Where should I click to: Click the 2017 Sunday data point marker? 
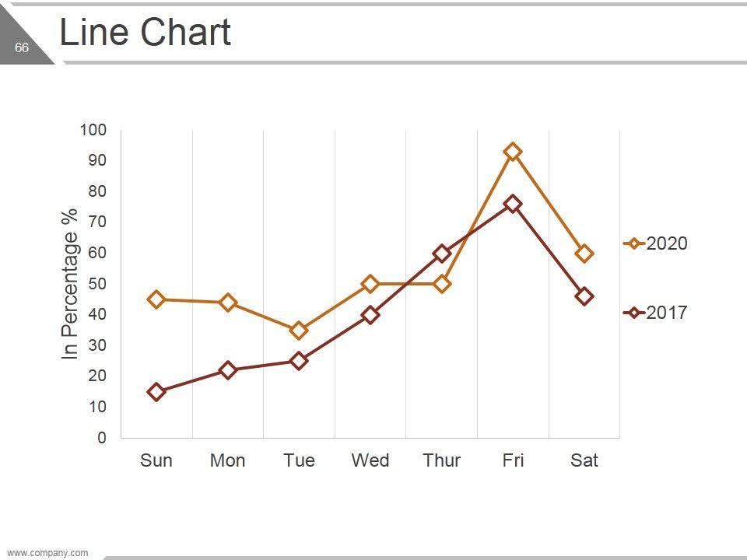[156, 392]
